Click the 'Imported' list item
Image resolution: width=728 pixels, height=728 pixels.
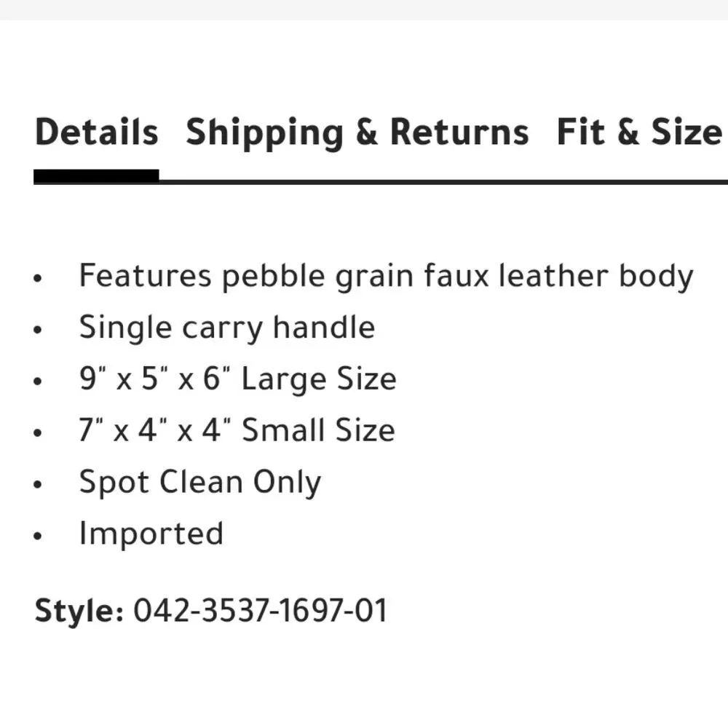tap(151, 534)
